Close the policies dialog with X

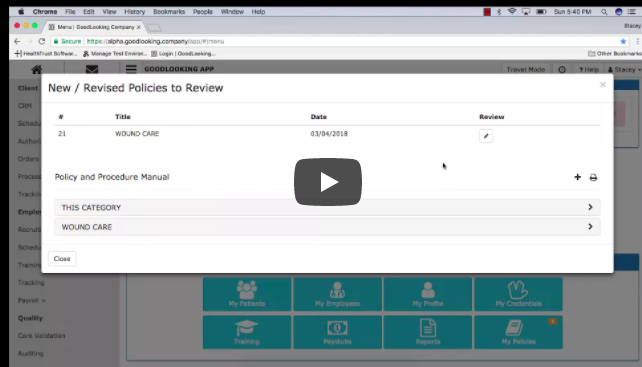point(603,84)
